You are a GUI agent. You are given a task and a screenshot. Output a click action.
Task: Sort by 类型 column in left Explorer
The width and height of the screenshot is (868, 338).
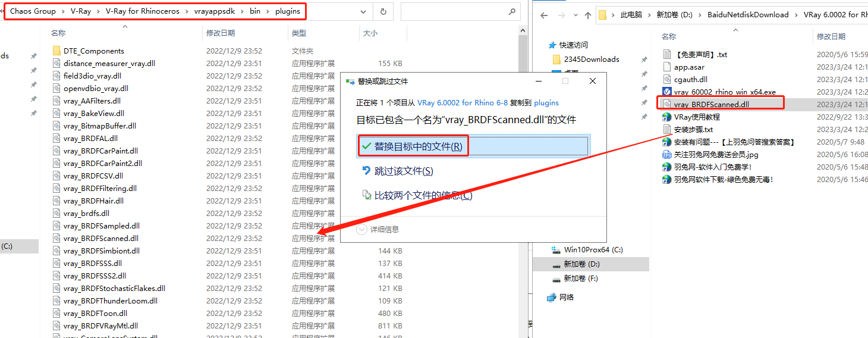tap(300, 33)
